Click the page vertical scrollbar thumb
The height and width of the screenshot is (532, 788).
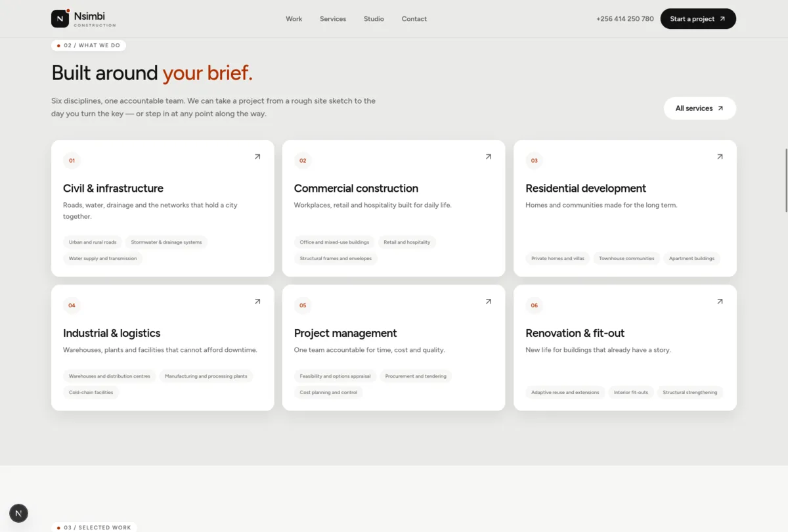[786, 181]
